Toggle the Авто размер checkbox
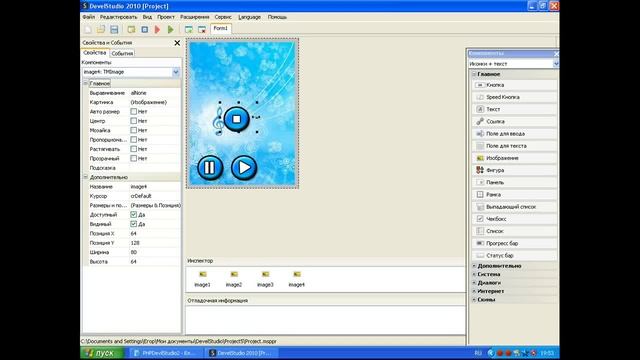 [x=133, y=111]
